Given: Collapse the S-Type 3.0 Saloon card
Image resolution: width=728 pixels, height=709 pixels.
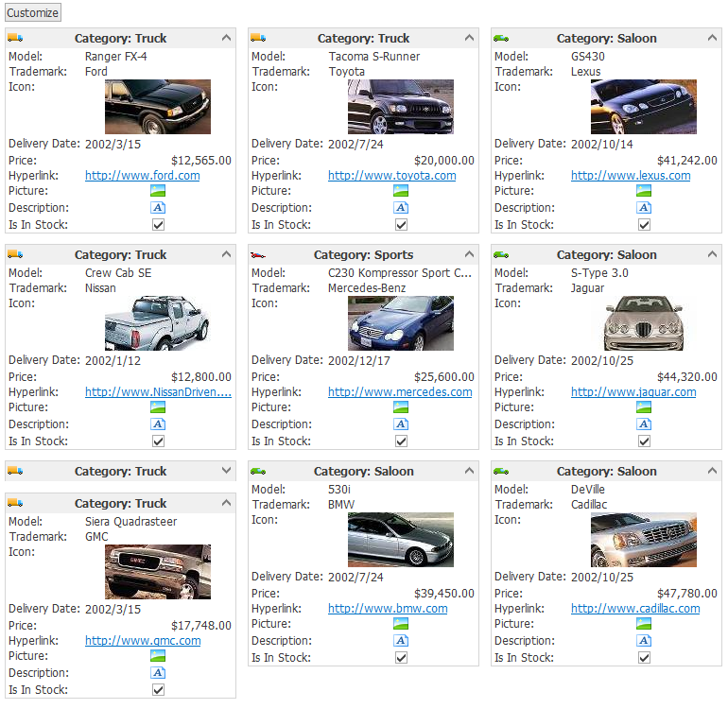Looking at the screenshot, I should [712, 254].
